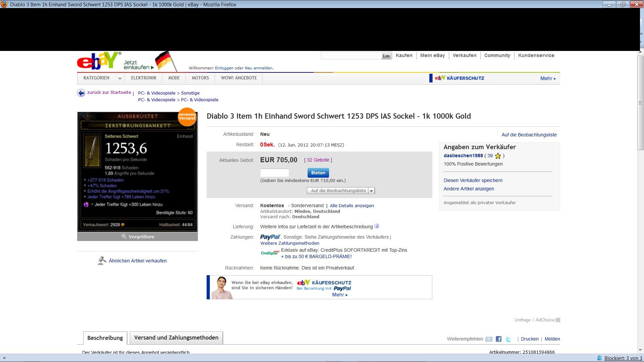Click the eBay logo
644x362 pixels.
[x=98, y=61]
